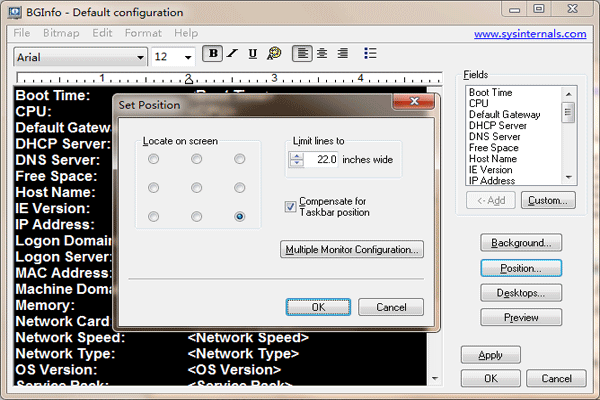Open the File menu
Screen dimensions: 600x400
21,33
